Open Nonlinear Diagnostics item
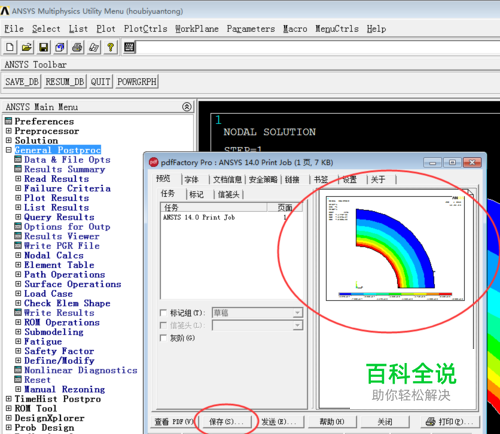500x434 pixels. pos(81,370)
